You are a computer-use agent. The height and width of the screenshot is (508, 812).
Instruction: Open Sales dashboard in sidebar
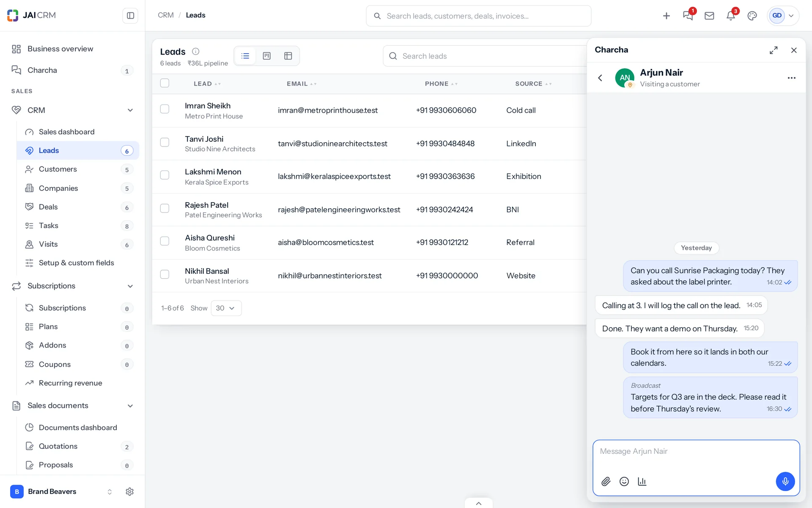click(x=78, y=132)
